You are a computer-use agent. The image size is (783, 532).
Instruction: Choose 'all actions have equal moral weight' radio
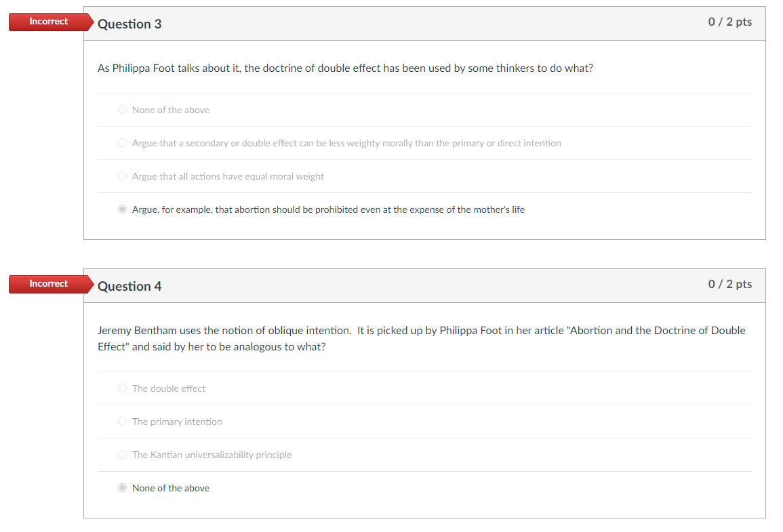click(122, 176)
